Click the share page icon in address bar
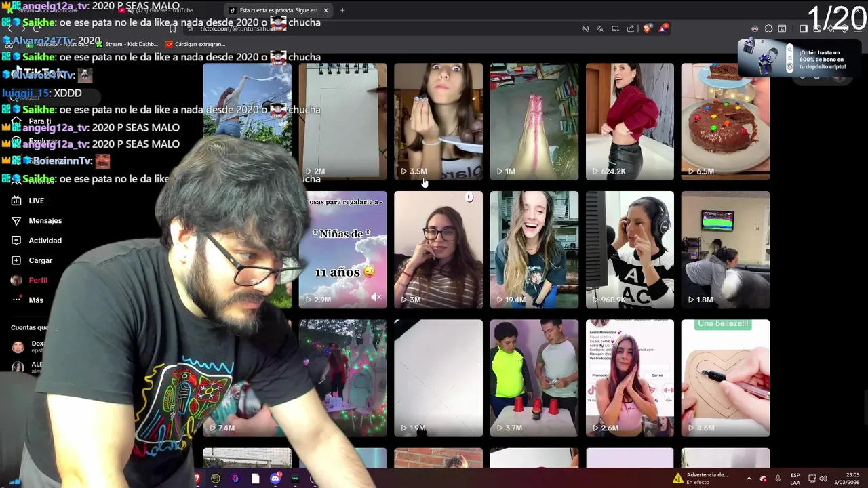 click(x=631, y=28)
